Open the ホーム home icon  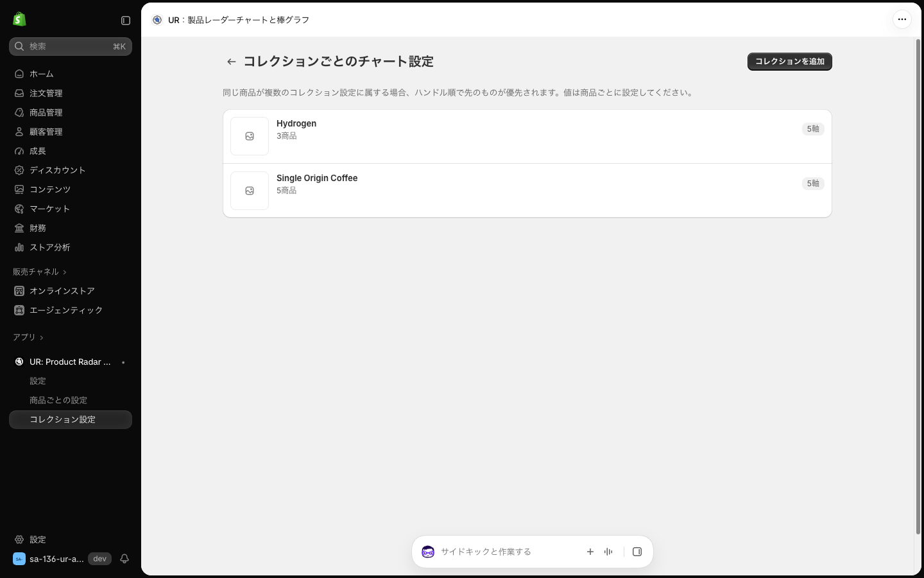19,74
